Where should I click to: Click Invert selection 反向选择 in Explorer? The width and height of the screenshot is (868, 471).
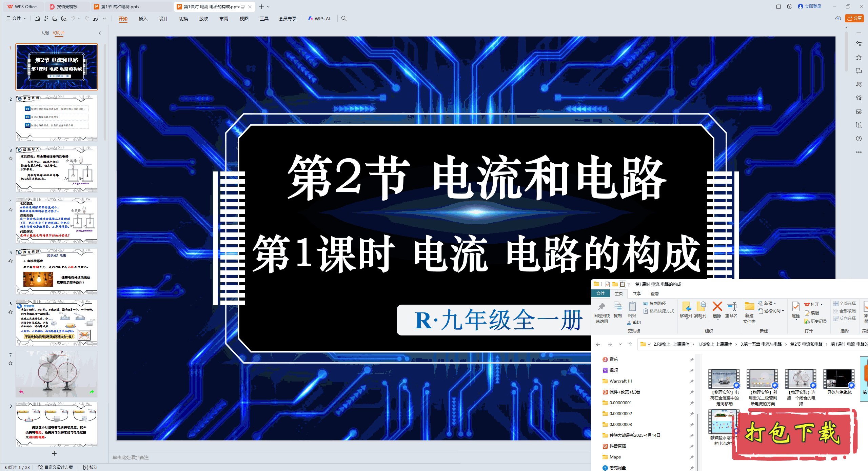(844, 319)
